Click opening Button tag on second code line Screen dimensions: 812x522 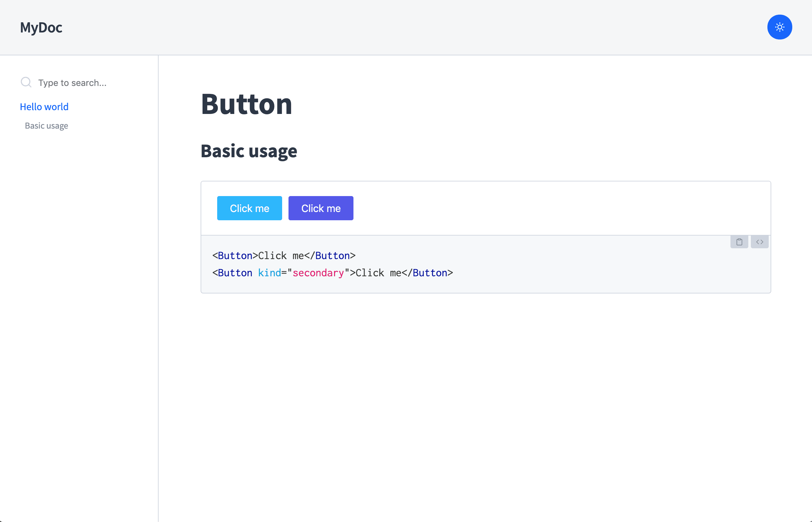tap(235, 273)
